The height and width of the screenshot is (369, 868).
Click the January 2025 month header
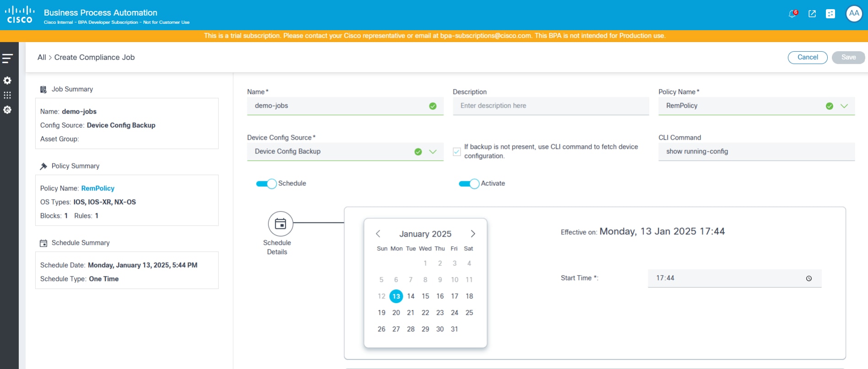(425, 234)
